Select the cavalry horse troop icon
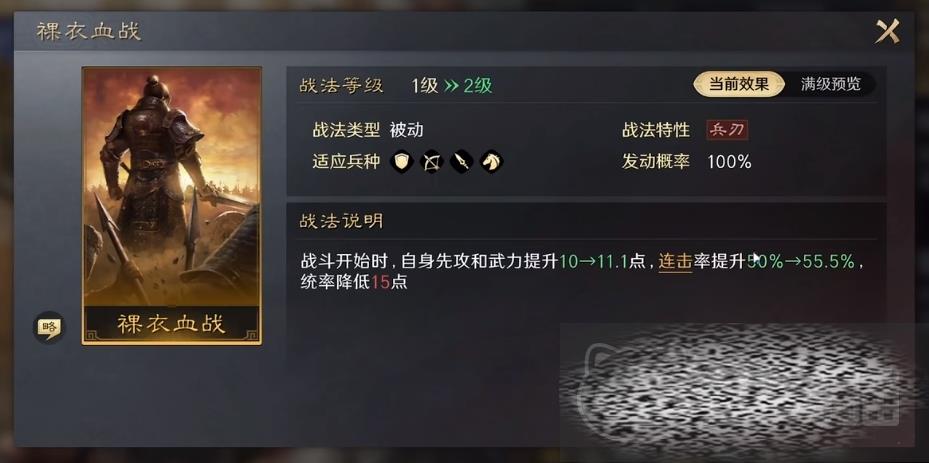This screenshot has height=463, width=929. pos(491,161)
